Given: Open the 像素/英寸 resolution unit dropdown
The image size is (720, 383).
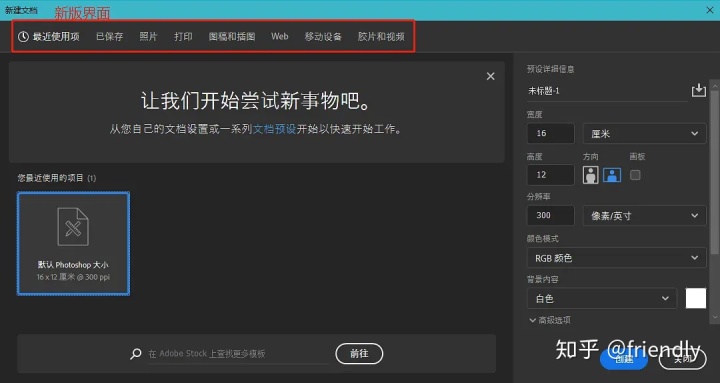Looking at the screenshot, I should 644,215.
